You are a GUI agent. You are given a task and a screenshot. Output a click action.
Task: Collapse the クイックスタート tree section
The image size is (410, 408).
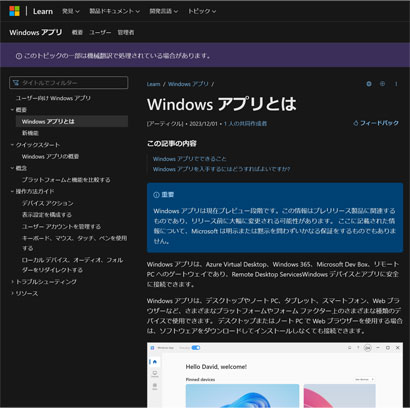click(35, 145)
